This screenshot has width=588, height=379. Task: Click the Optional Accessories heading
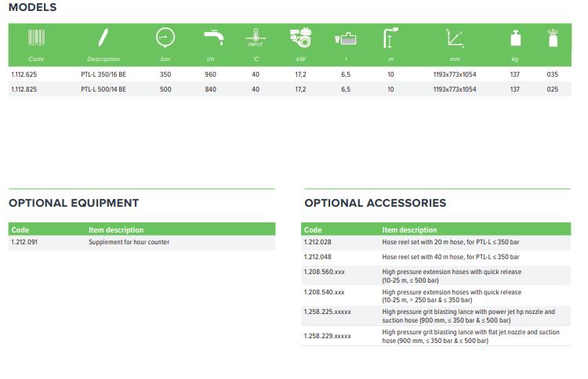[x=375, y=203]
